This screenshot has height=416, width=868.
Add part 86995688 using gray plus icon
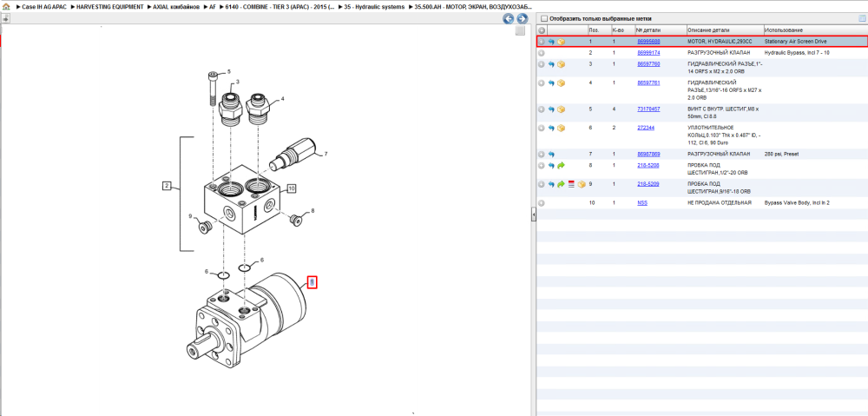[542, 42]
